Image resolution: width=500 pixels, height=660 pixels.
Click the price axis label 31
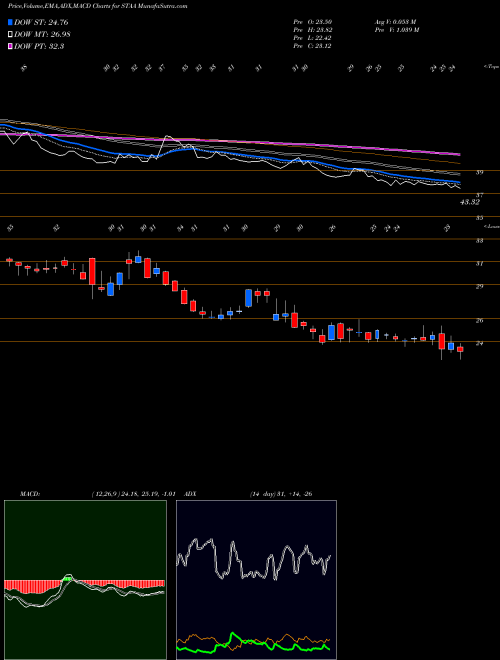pos(480,263)
